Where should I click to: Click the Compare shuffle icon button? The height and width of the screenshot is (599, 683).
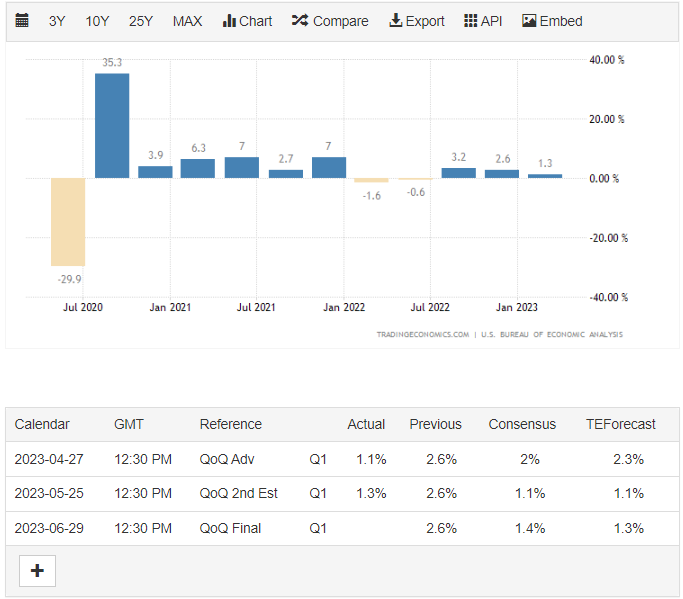pos(329,21)
